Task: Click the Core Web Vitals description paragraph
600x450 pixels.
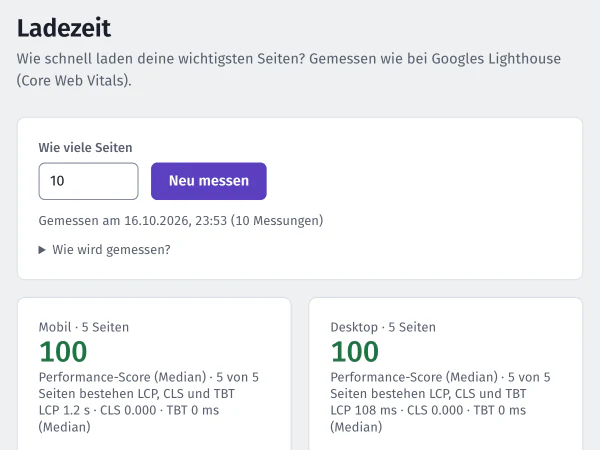Action: pyautogui.click(x=289, y=70)
